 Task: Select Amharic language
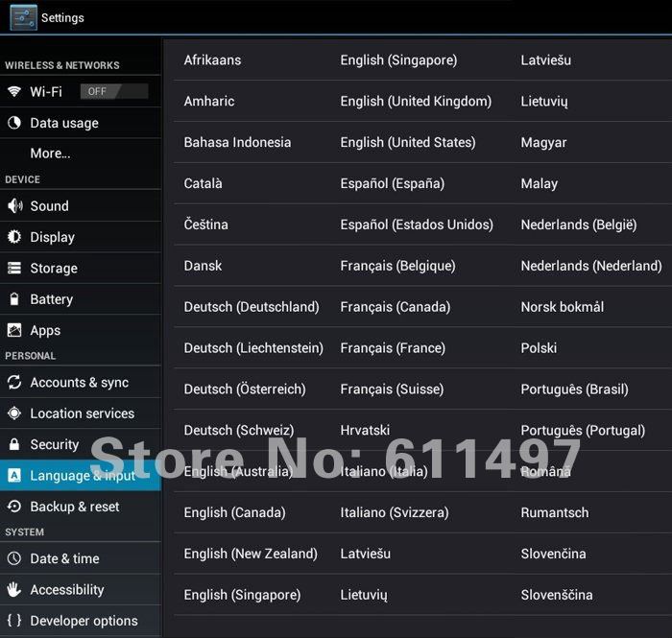click(x=209, y=102)
